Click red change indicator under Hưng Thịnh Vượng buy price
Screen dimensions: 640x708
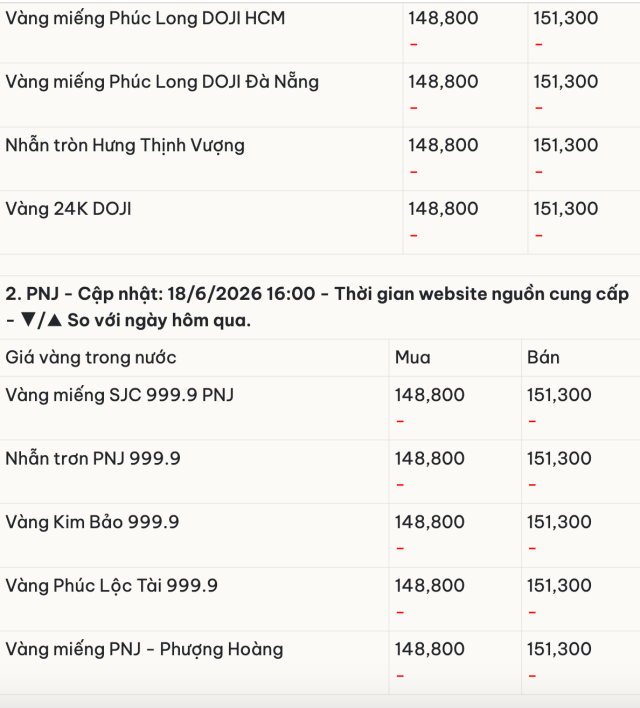(x=414, y=172)
